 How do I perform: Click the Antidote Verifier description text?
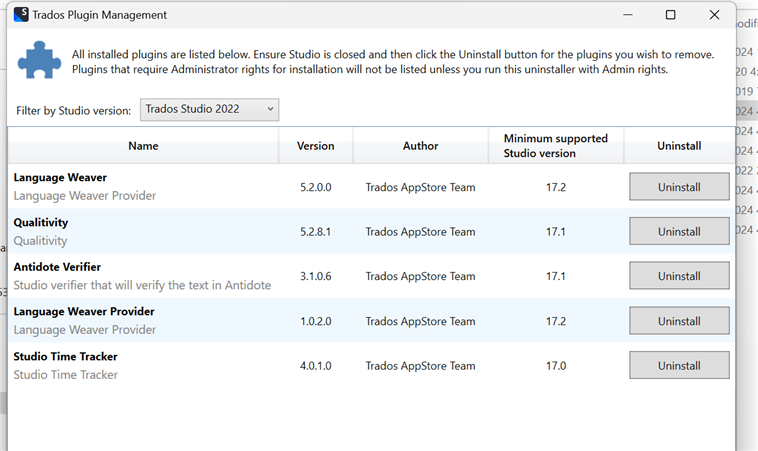pyautogui.click(x=142, y=285)
